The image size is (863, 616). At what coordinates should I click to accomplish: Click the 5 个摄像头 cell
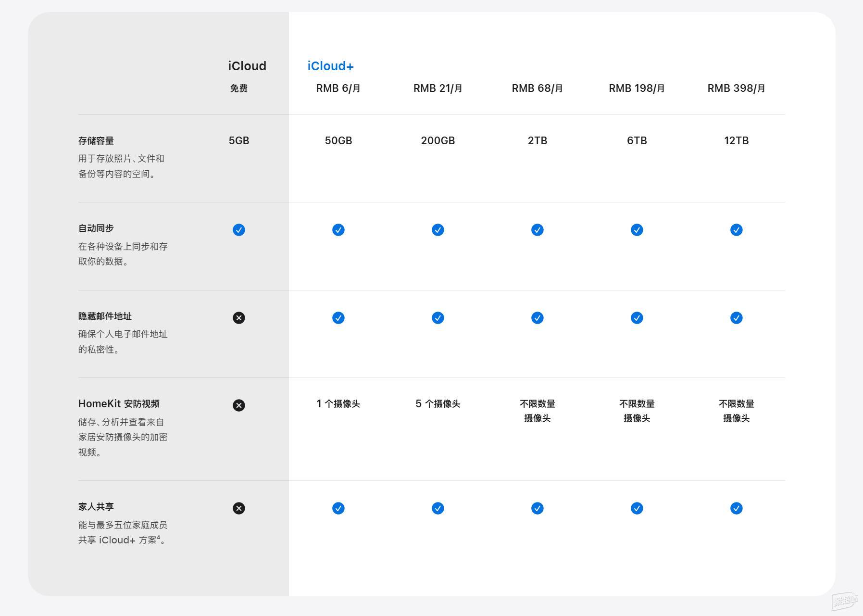[x=438, y=404]
